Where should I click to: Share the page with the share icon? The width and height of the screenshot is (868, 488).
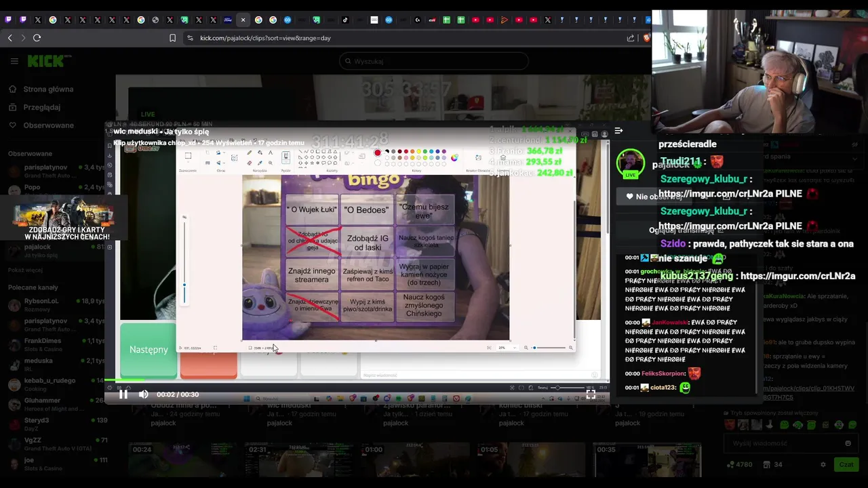[631, 38]
